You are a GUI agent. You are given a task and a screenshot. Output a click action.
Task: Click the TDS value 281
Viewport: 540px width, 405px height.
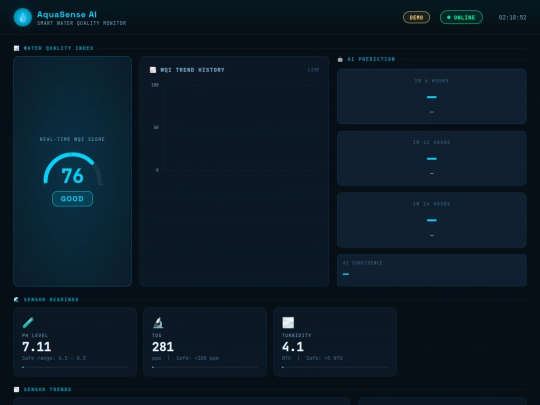[x=163, y=347]
